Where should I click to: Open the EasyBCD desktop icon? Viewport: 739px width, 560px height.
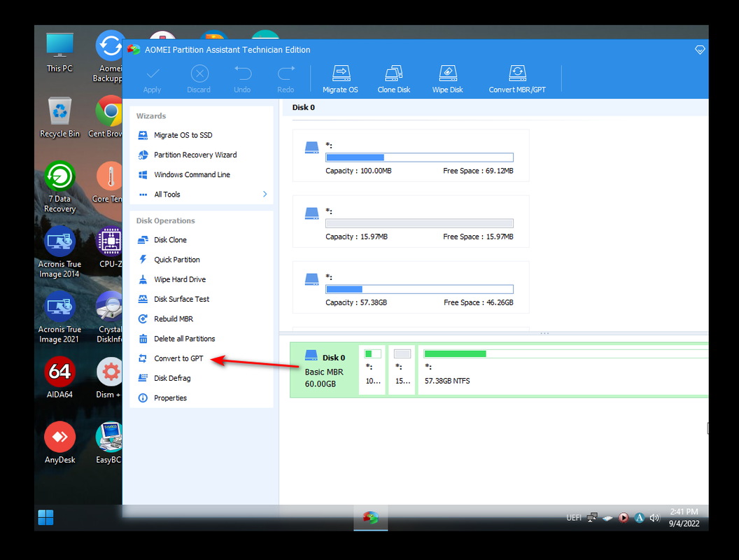[x=109, y=443]
